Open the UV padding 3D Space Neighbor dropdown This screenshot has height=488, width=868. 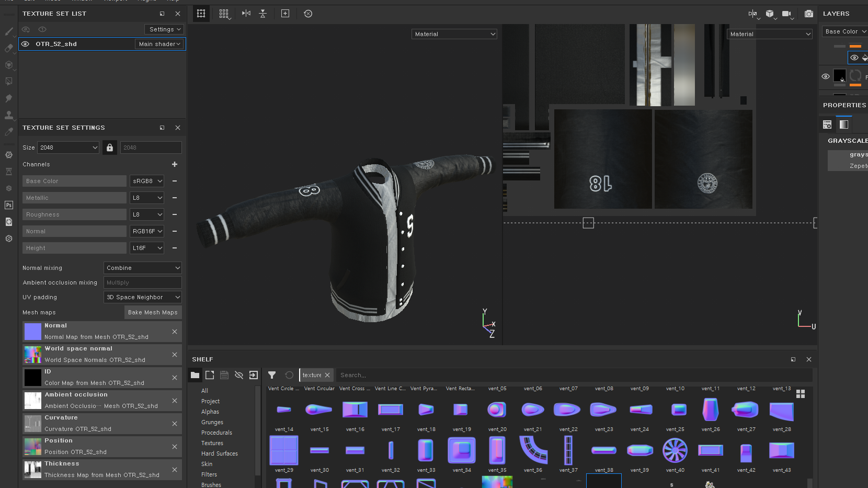[x=143, y=297]
